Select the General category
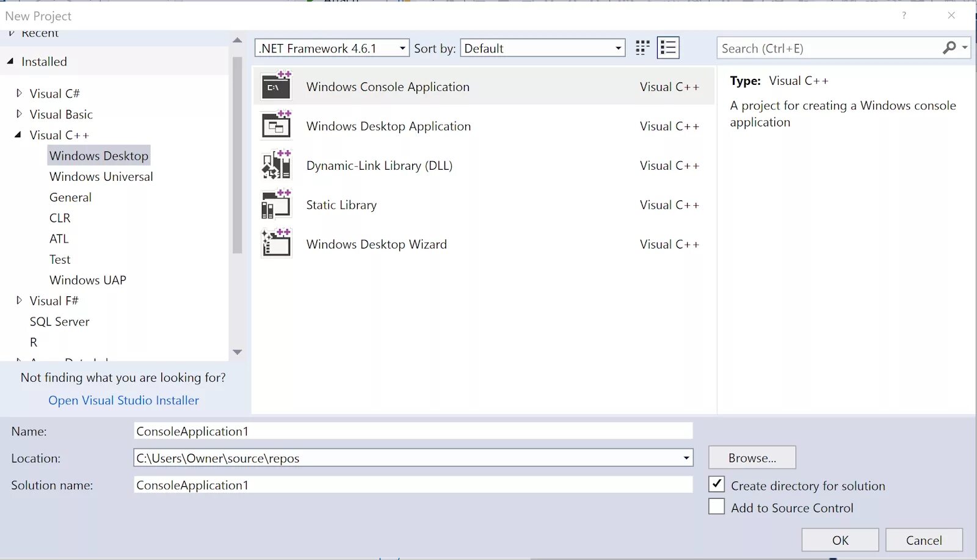This screenshot has height=560, width=977. pyautogui.click(x=70, y=197)
